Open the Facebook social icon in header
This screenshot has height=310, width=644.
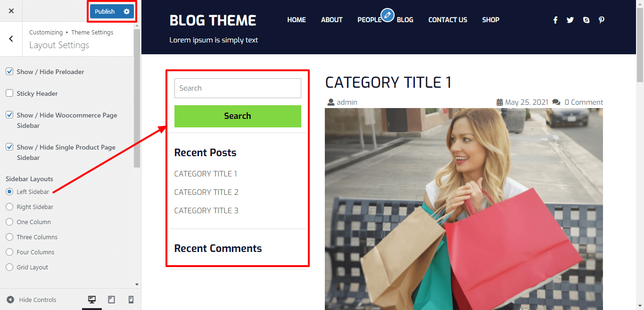555,20
